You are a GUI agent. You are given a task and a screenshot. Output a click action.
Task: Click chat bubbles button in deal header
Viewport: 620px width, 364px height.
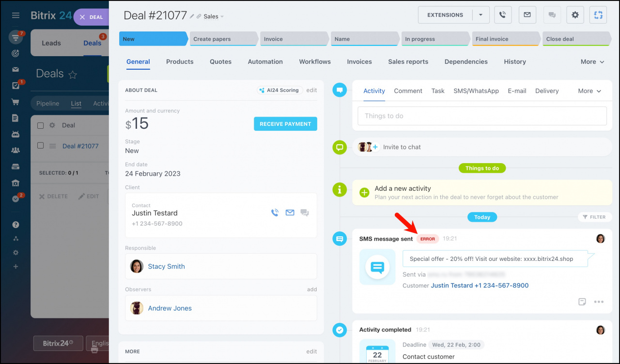pyautogui.click(x=552, y=15)
